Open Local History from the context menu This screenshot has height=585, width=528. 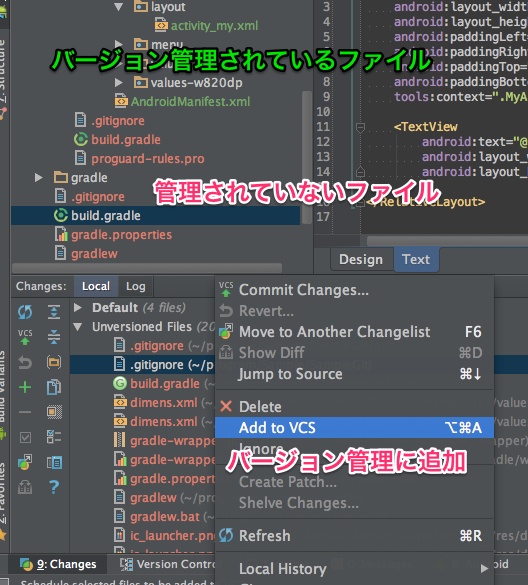coord(354,569)
